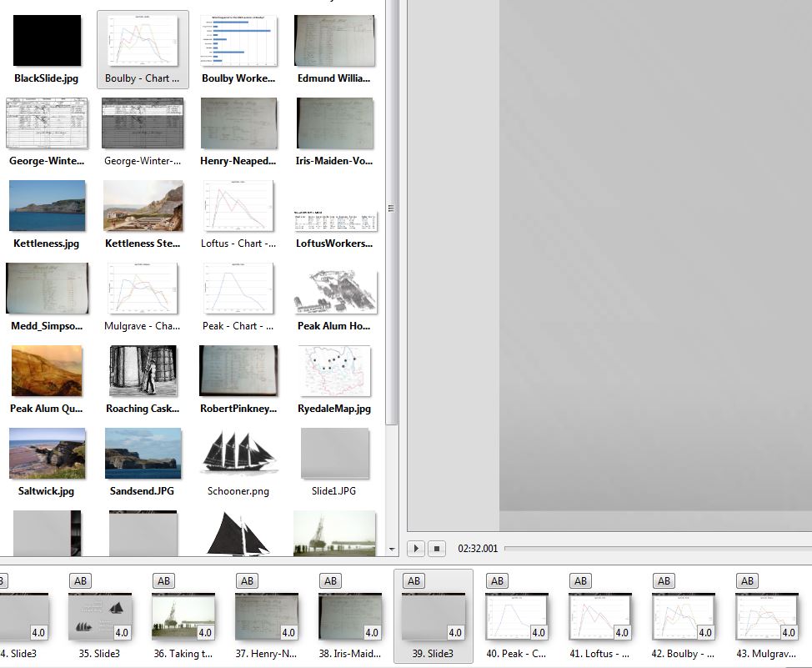The width and height of the screenshot is (812, 668).
Task: Click the splitter grip between media and preview
Action: (390, 208)
